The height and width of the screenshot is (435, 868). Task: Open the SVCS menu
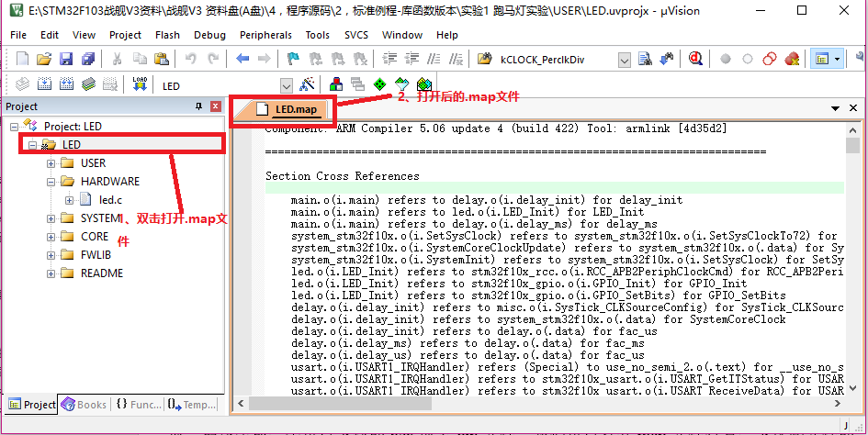click(x=356, y=35)
